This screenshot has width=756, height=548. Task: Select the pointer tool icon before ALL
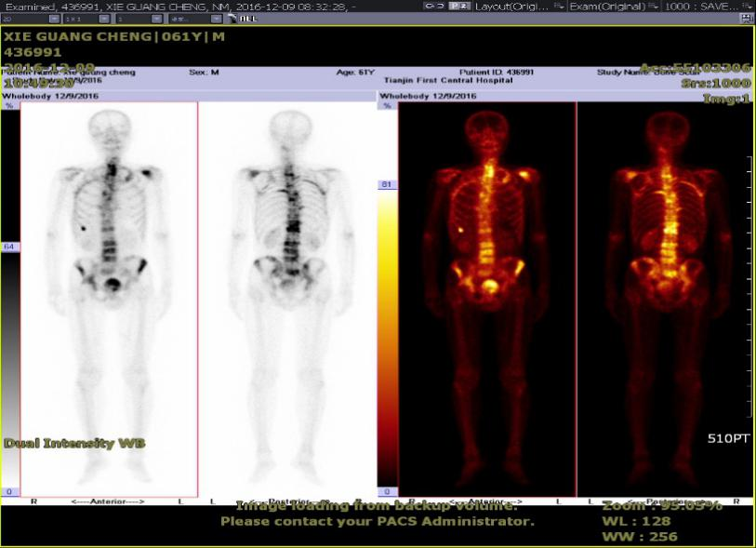pyautogui.click(x=232, y=19)
